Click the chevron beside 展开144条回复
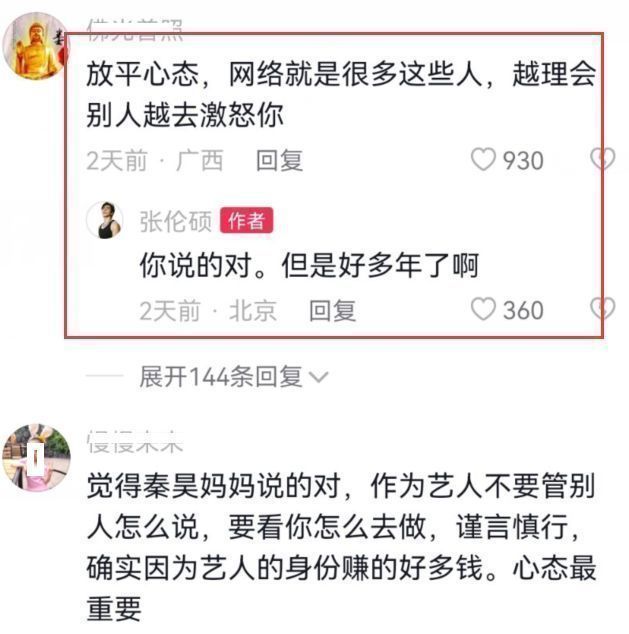The width and height of the screenshot is (629, 634). pos(319,378)
